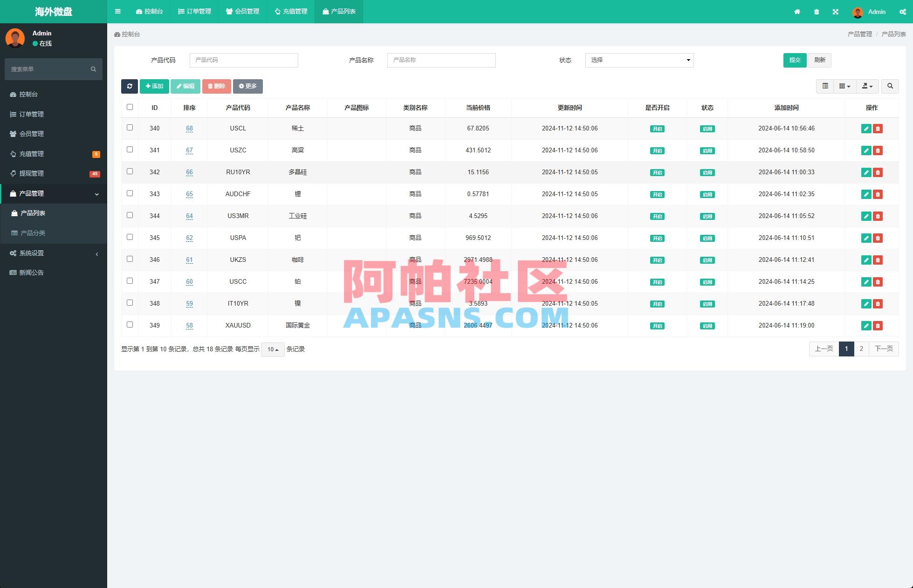The width and height of the screenshot is (913, 588).
Task: Open the search icon in the table toolbar
Action: click(890, 86)
